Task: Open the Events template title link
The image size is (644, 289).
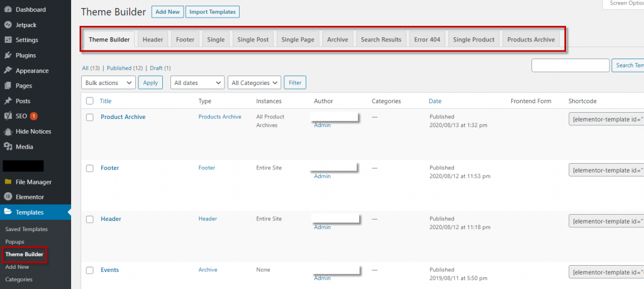Action: 109,270
